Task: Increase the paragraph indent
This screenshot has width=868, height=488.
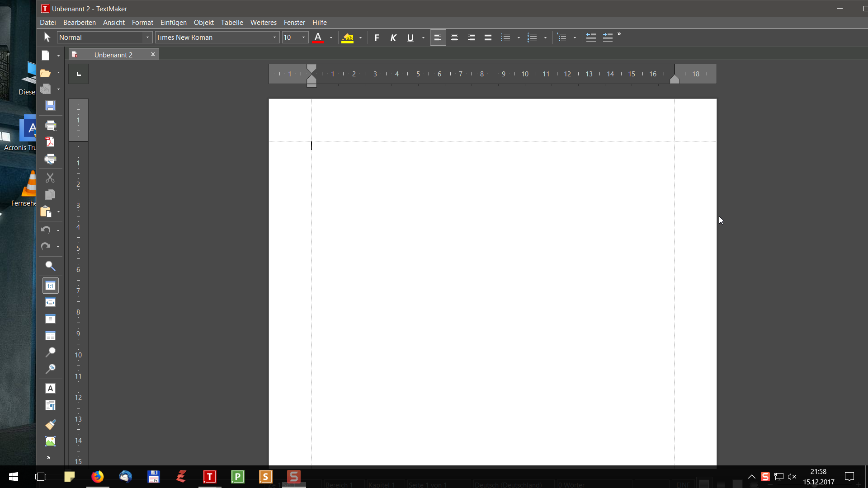Action: tap(608, 38)
